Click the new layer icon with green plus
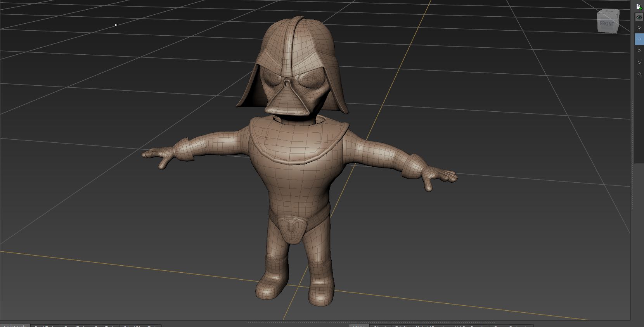 pyautogui.click(x=639, y=7)
